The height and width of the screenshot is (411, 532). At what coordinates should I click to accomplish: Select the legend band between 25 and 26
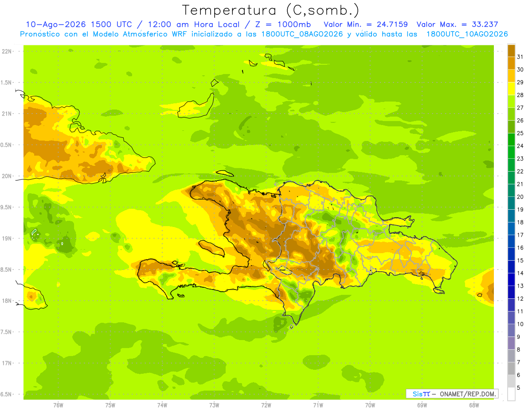click(x=511, y=127)
